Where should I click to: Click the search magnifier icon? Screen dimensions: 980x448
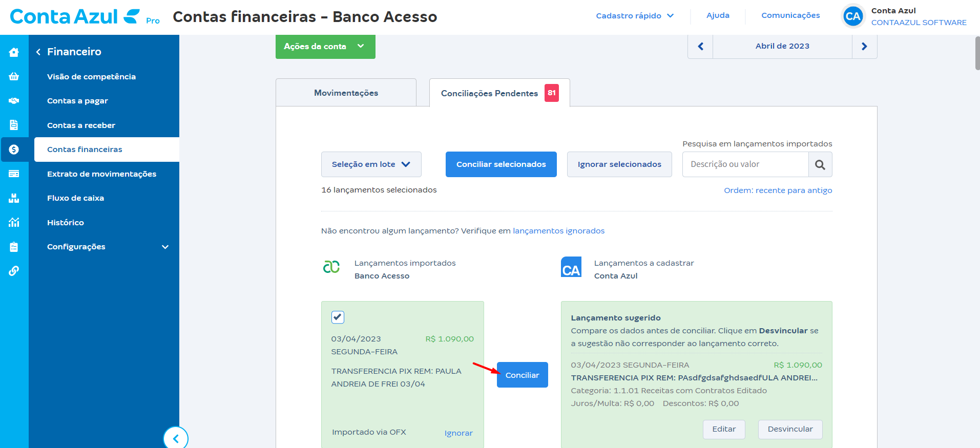[x=820, y=164]
